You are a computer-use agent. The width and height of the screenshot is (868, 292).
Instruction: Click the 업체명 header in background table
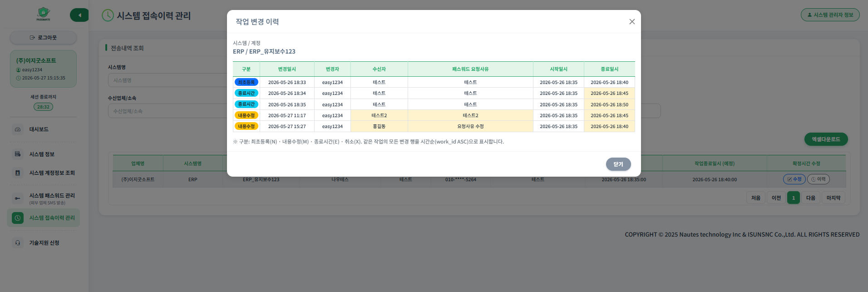pyautogui.click(x=138, y=163)
